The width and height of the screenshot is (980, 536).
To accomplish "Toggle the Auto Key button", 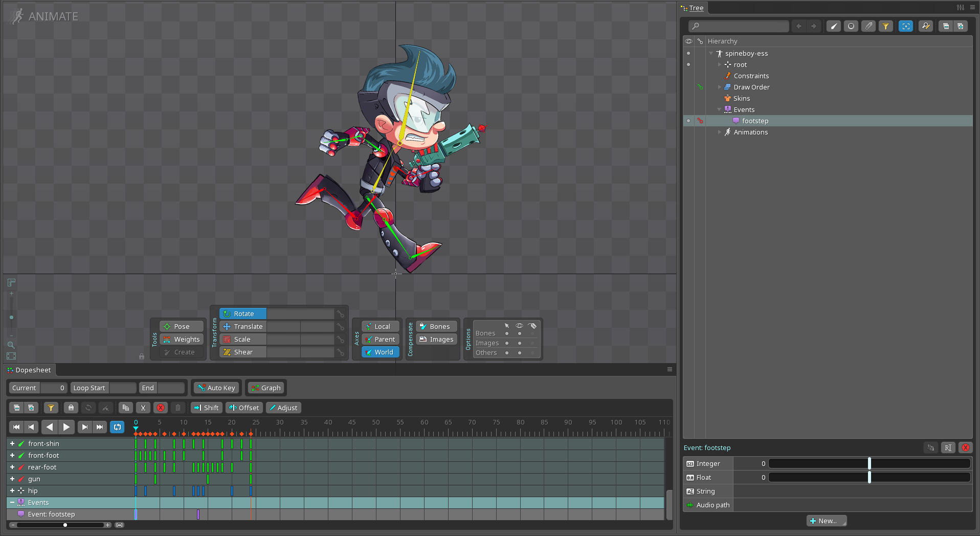I will pos(216,388).
